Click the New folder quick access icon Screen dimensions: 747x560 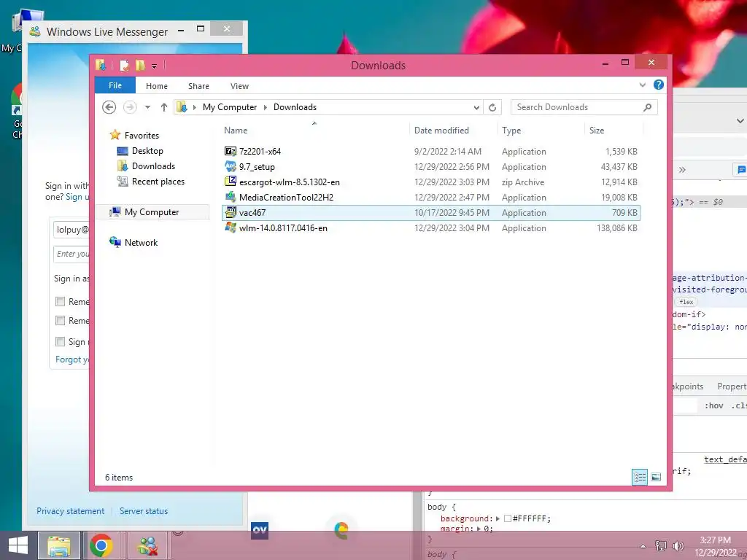(x=140, y=65)
